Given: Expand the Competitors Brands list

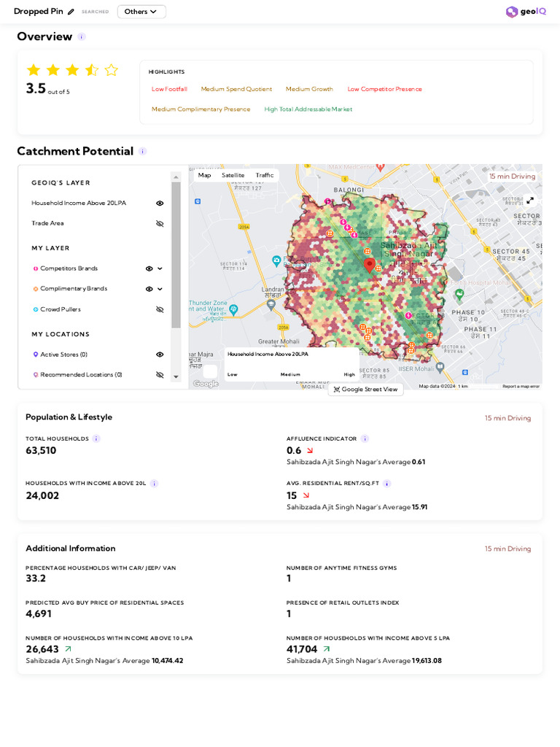Looking at the screenshot, I should pos(160,268).
